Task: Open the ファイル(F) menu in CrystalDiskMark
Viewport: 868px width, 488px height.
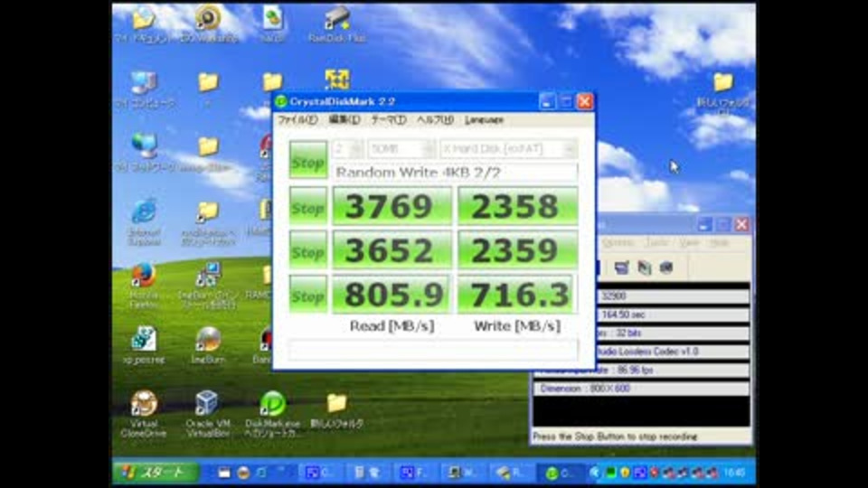Action: point(297,120)
